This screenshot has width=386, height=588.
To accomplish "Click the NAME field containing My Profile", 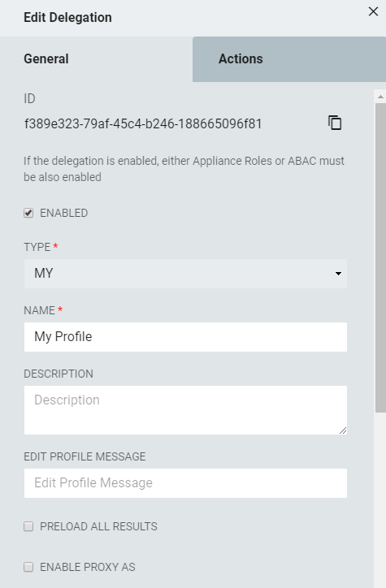I will [185, 337].
